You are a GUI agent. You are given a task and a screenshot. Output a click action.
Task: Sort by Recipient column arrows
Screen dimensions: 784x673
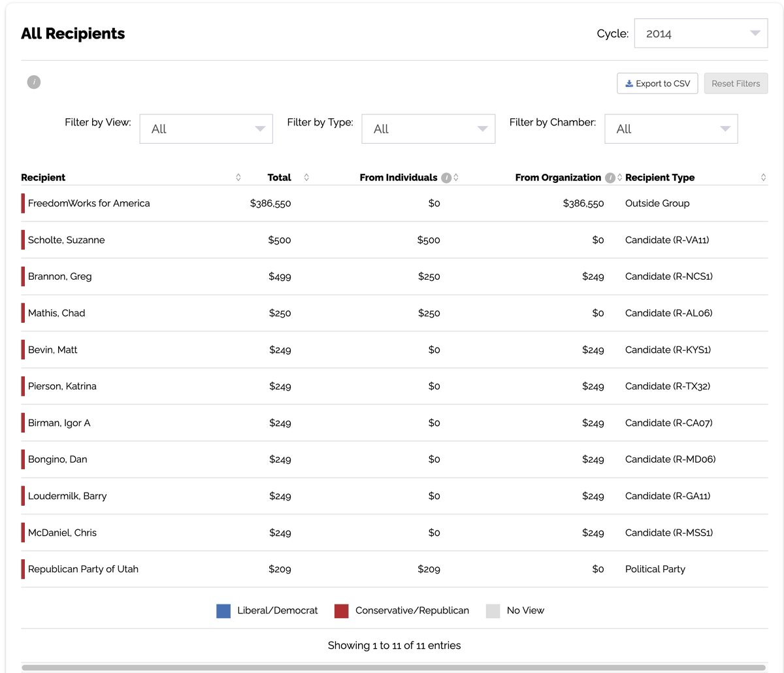(238, 178)
